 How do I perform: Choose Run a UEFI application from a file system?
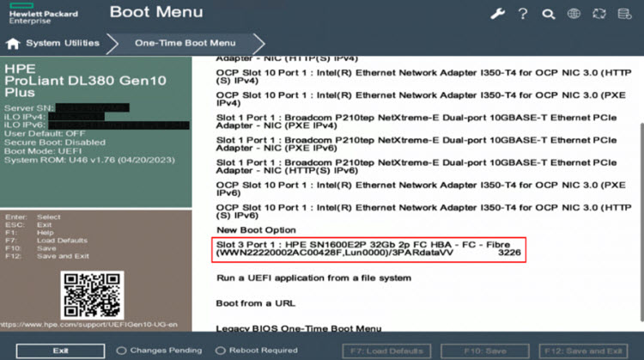(x=313, y=278)
